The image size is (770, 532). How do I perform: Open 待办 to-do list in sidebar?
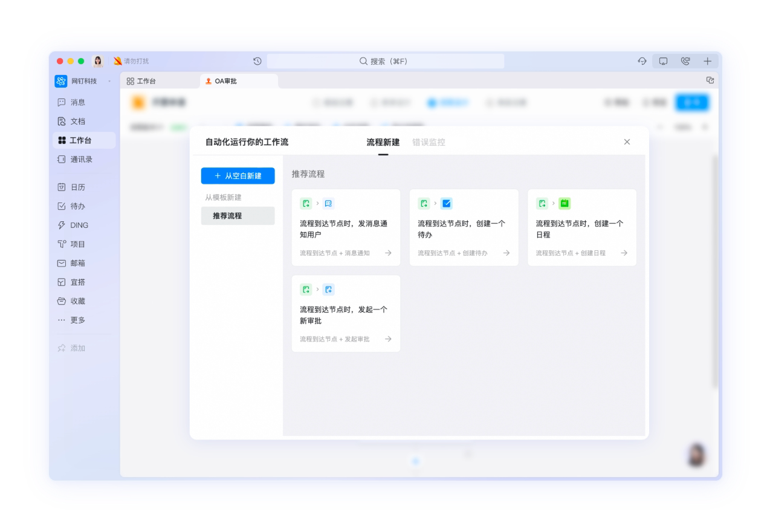click(x=77, y=206)
